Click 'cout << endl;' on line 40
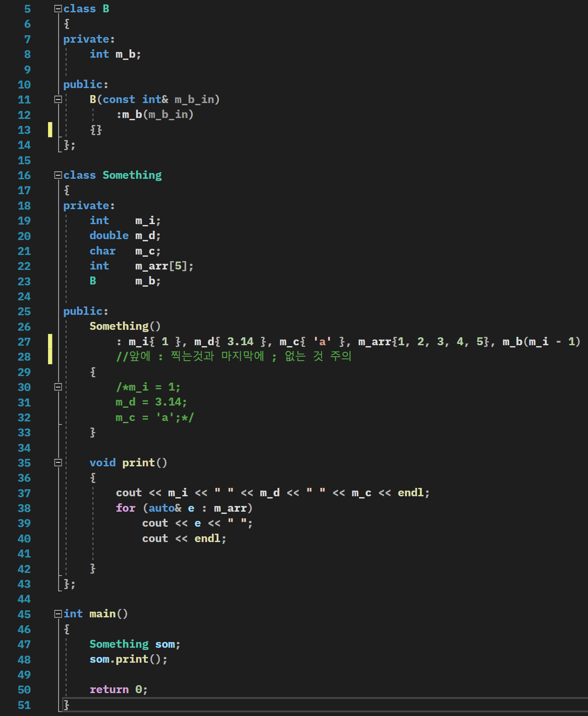The width and height of the screenshot is (588, 716). click(x=184, y=539)
